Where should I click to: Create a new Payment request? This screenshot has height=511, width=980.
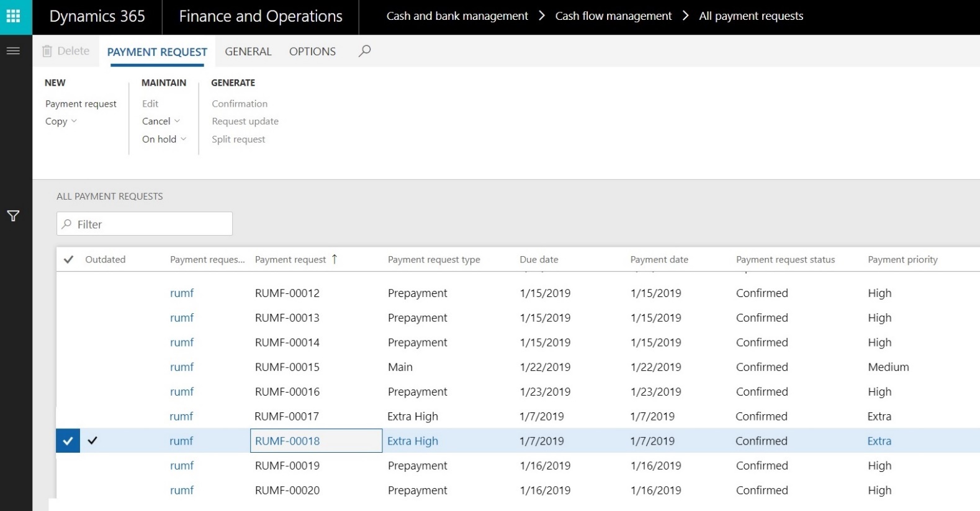81,104
